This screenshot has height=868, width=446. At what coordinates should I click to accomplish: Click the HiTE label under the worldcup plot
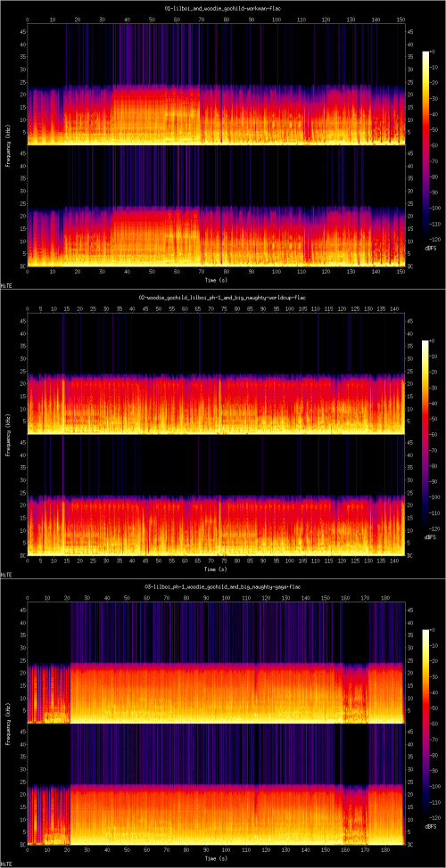coord(6,574)
